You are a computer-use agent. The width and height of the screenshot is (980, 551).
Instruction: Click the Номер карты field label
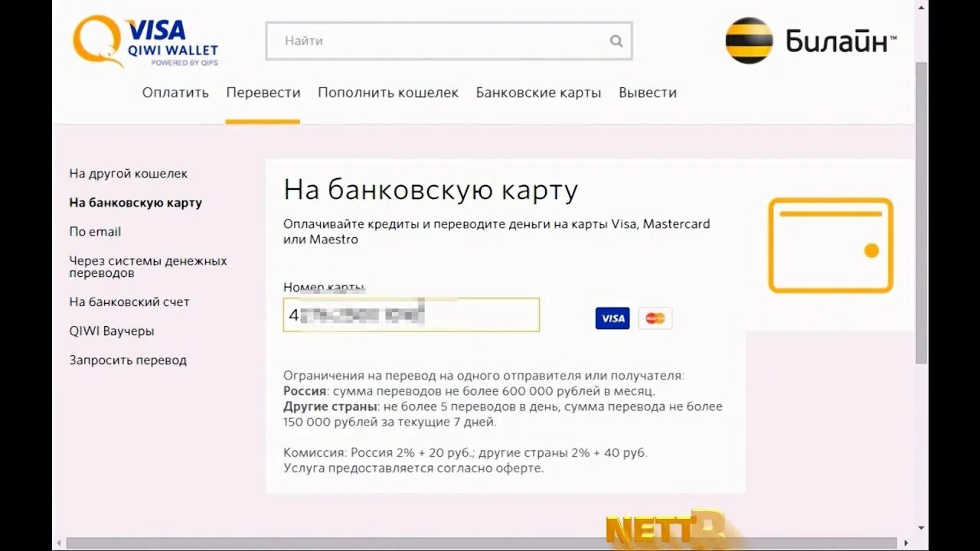(325, 288)
